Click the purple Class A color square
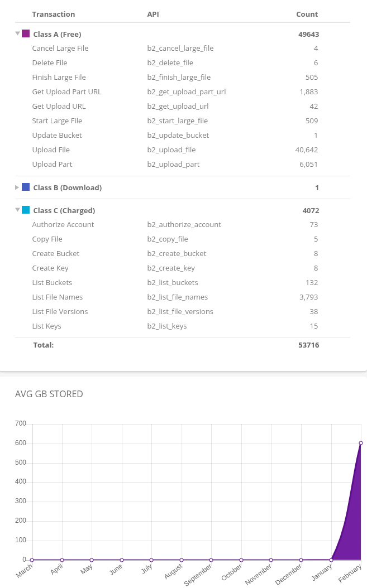The height and width of the screenshot is (588, 367). (26, 33)
